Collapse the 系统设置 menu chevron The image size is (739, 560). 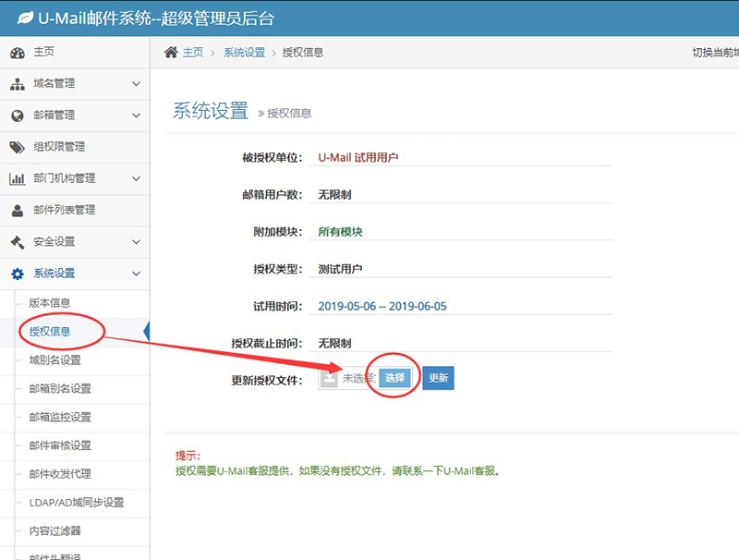(x=137, y=274)
